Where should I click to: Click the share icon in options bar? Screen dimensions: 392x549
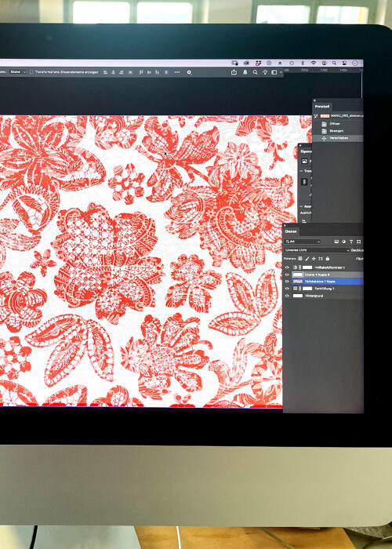click(x=234, y=72)
